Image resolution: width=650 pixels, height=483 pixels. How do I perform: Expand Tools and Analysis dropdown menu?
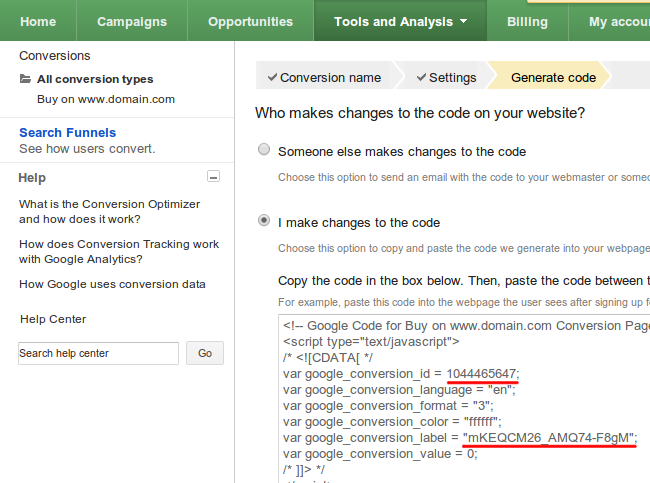[400, 21]
